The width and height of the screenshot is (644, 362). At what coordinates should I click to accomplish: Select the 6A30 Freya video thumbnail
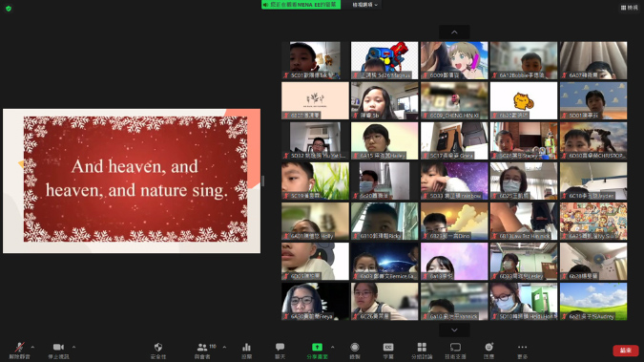pos(315,302)
